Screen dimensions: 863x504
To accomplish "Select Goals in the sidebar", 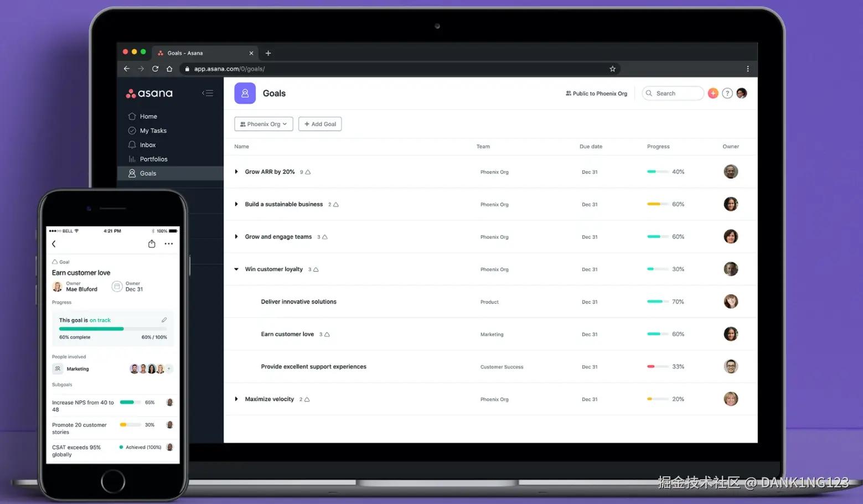I will tap(170, 173).
